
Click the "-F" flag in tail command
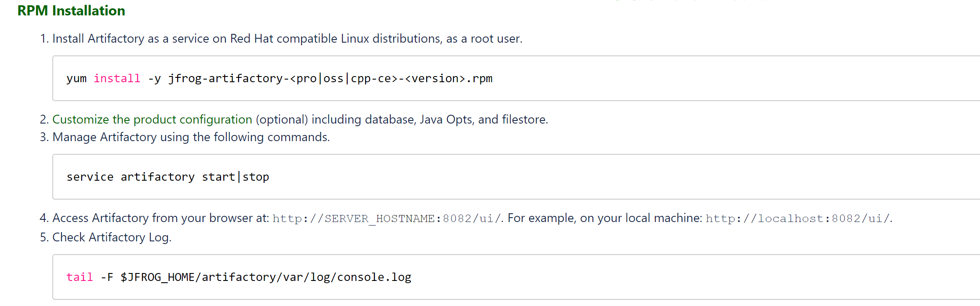pos(107,277)
